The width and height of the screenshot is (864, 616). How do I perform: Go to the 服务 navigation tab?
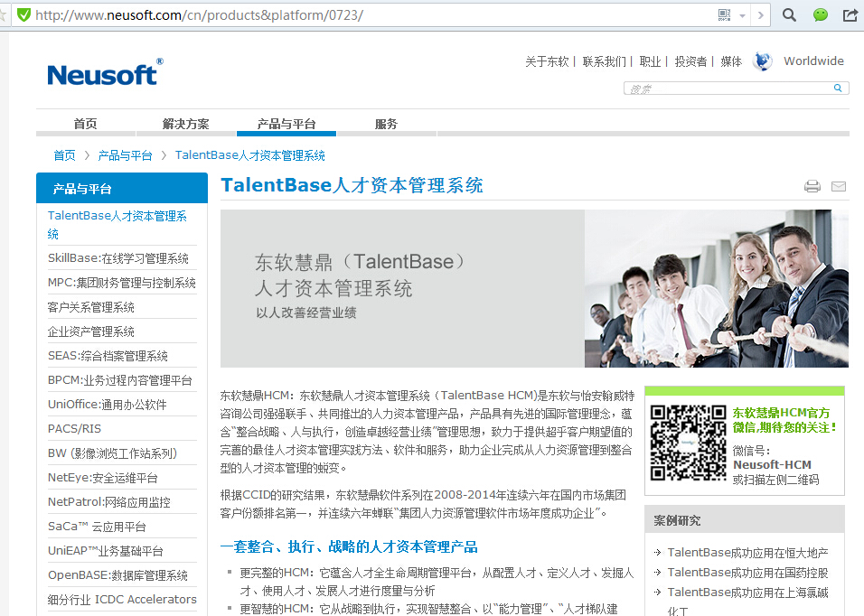[386, 124]
